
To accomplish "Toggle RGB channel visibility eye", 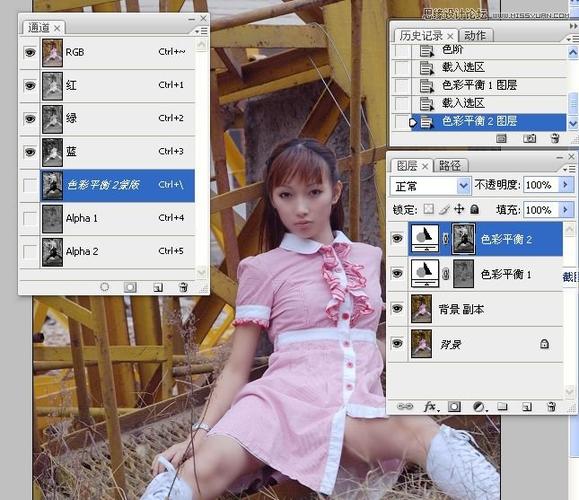I will (x=30, y=52).
